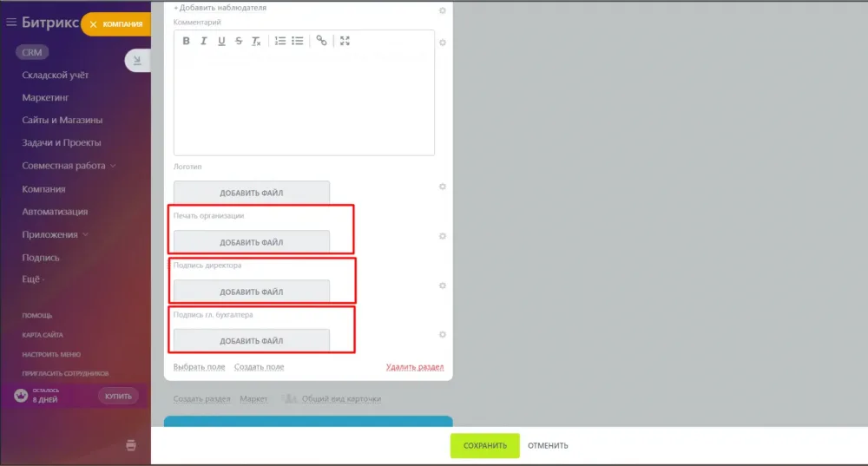This screenshot has width=868, height=466.
Task: Open the hamburger menu next to Битрикс
Action: pyautogui.click(x=11, y=23)
